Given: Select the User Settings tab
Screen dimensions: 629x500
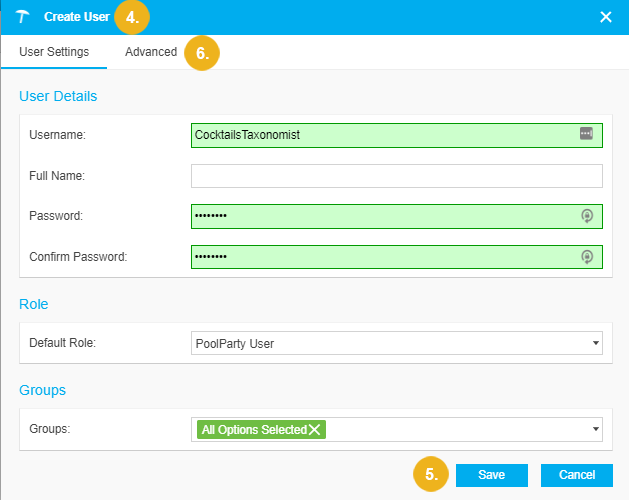Looking at the screenshot, I should tap(54, 52).
